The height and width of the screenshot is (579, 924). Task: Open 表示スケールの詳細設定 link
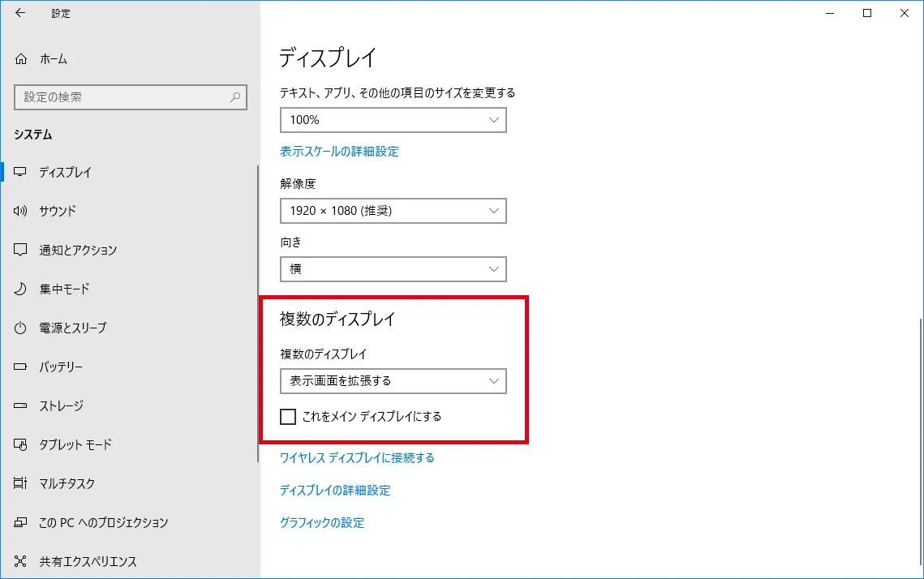[339, 152]
